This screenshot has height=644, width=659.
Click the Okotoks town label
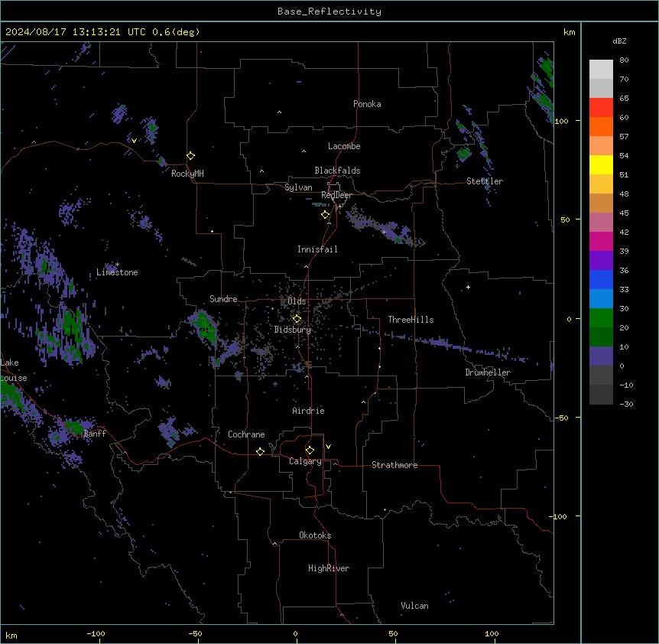pyautogui.click(x=315, y=535)
